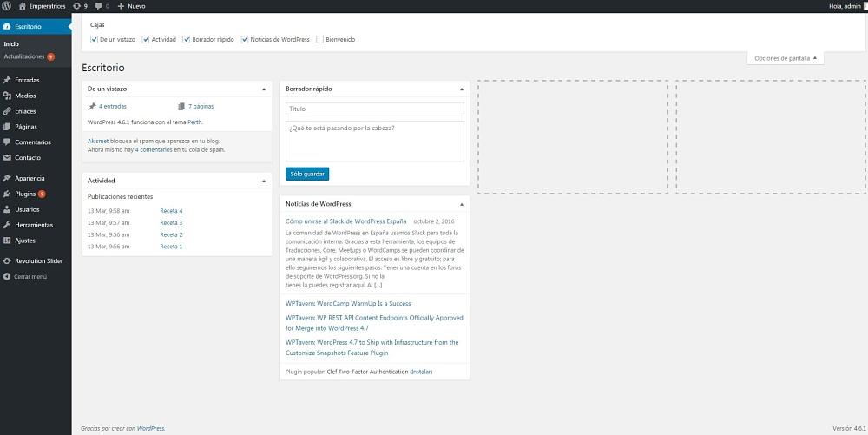Viewport: 868px width, 435px height.
Task: Click the Entradas pushpin icon
Action: [x=7, y=80]
